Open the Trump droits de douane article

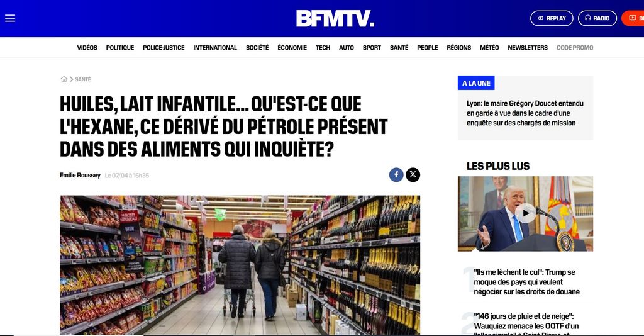[x=526, y=282]
